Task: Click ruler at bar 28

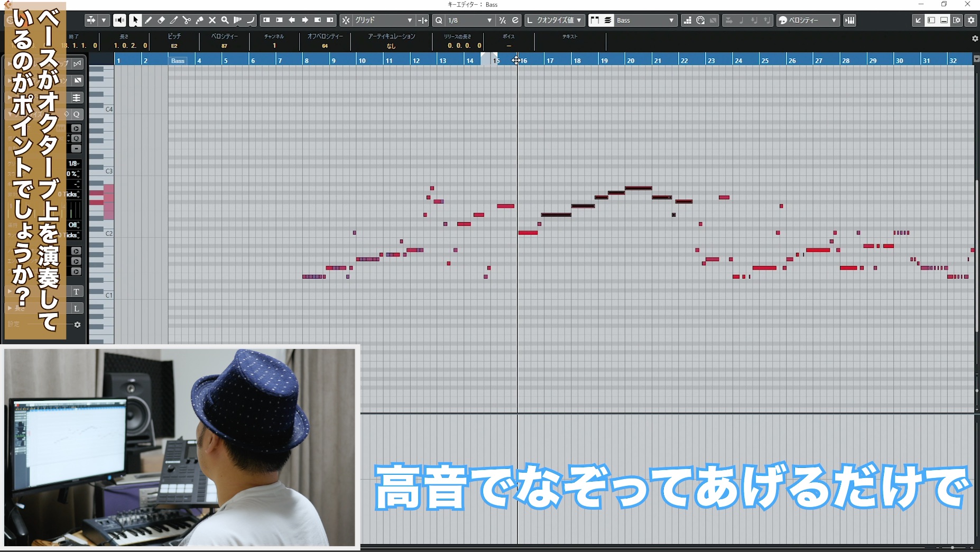Action: point(846,60)
